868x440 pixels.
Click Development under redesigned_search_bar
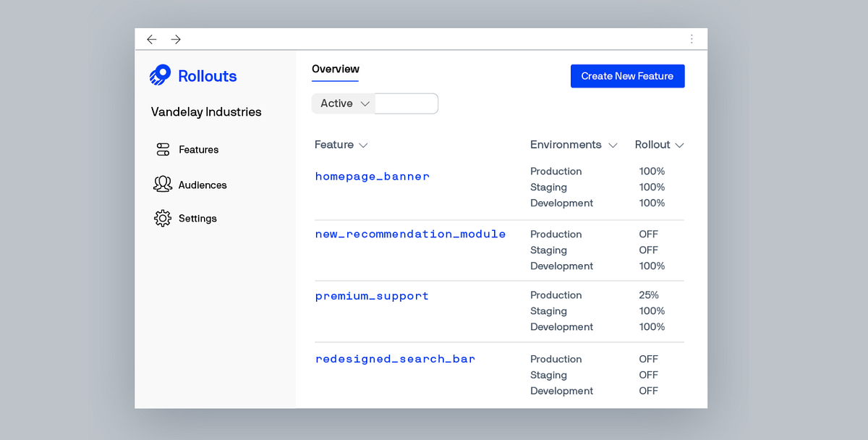561,391
